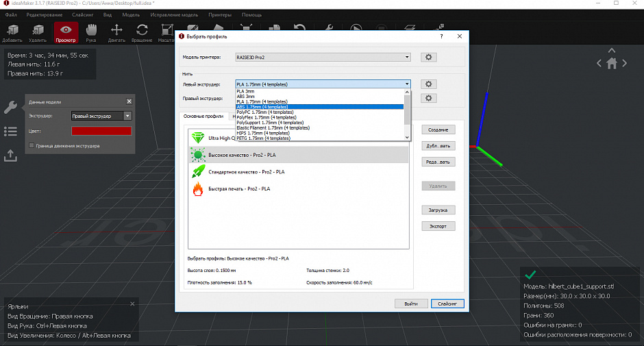
Task: Click the dialog help question mark
Action: [x=441, y=36]
